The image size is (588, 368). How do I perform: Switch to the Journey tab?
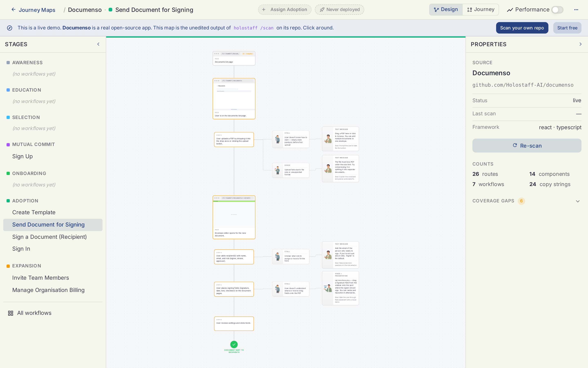(481, 9)
